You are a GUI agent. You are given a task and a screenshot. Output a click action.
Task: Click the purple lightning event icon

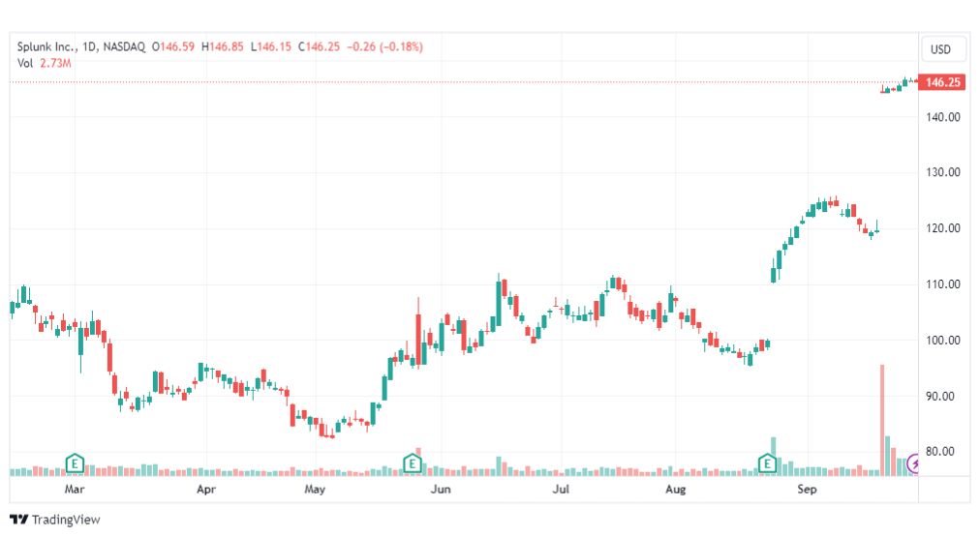coord(913,463)
